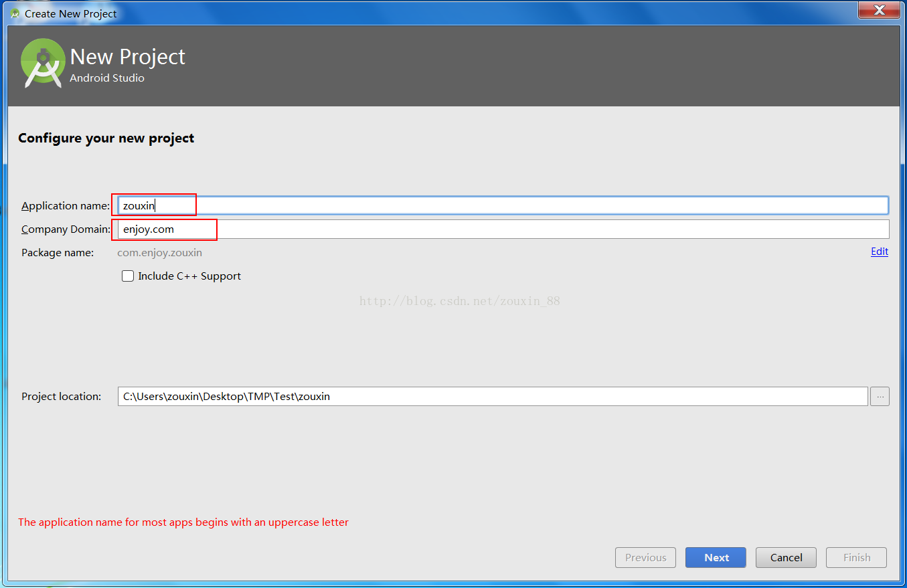
Task: Click the Finish button
Action: click(856, 557)
